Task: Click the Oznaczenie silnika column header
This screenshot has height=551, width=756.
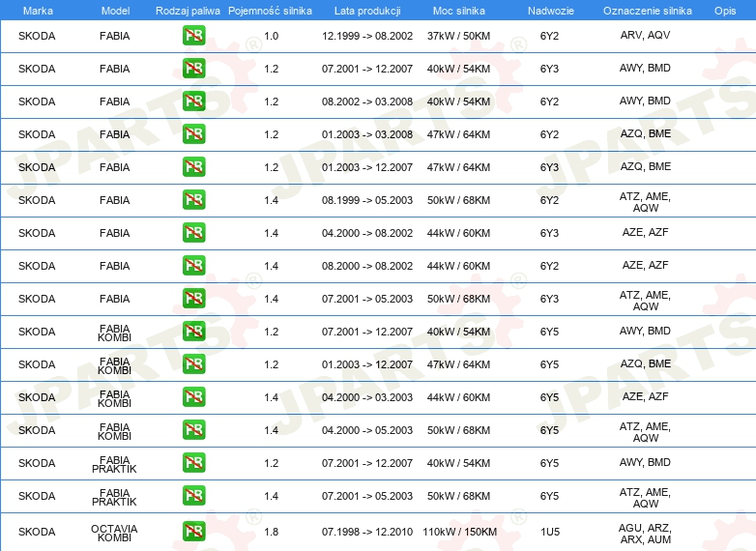Action: 648,11
